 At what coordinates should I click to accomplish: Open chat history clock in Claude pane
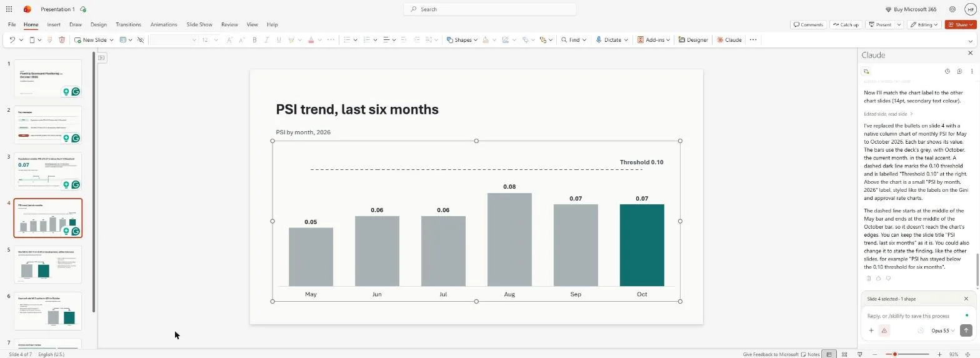(947, 71)
